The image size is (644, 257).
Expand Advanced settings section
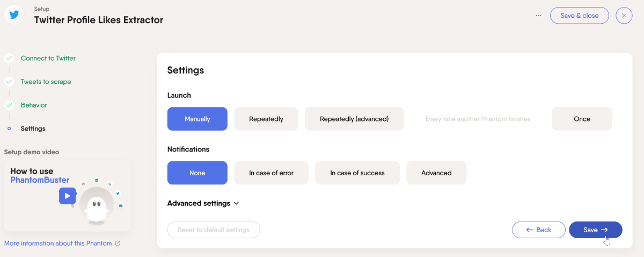(203, 203)
